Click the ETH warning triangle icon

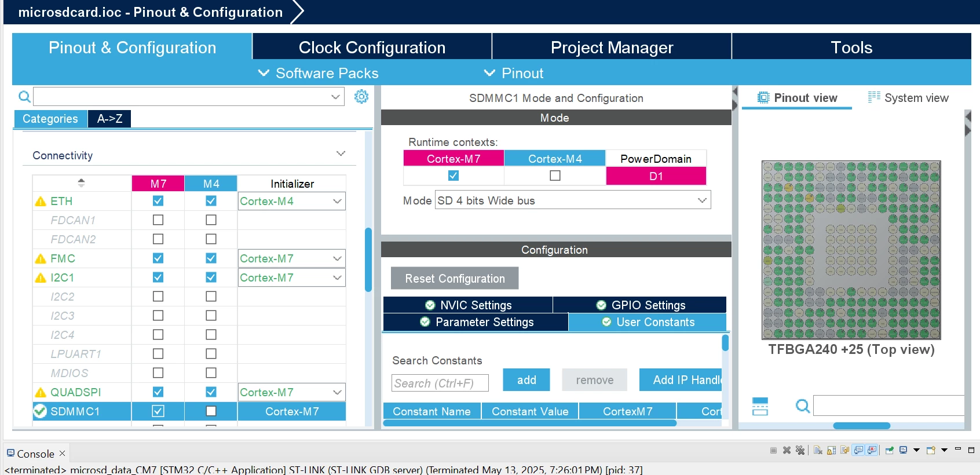coord(41,202)
